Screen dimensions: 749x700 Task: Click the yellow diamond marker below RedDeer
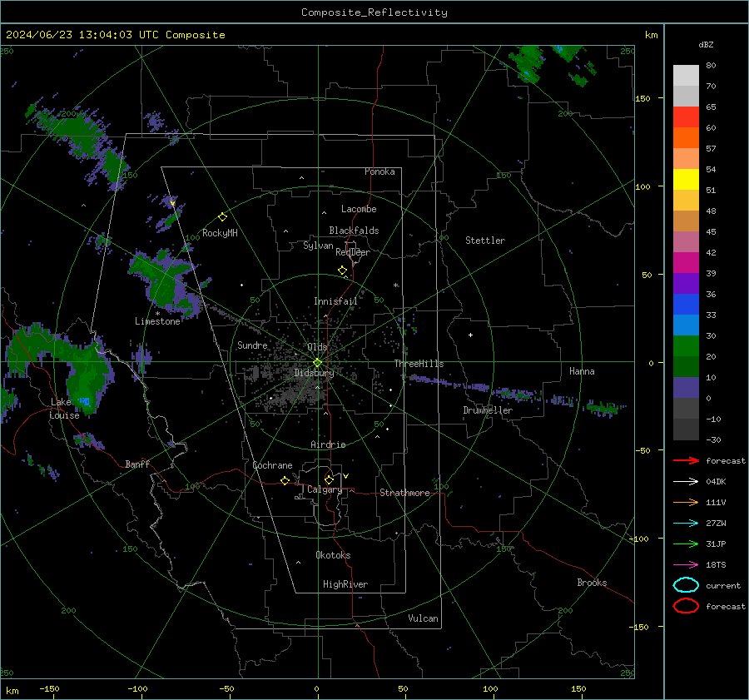click(342, 271)
